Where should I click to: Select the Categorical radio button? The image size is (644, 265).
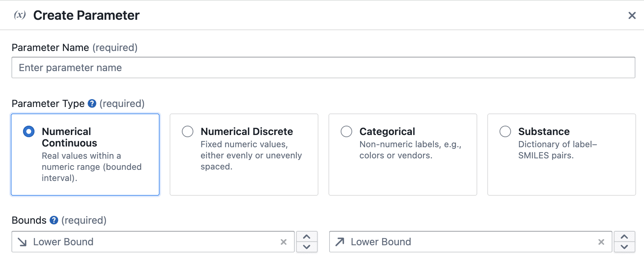pos(346,131)
